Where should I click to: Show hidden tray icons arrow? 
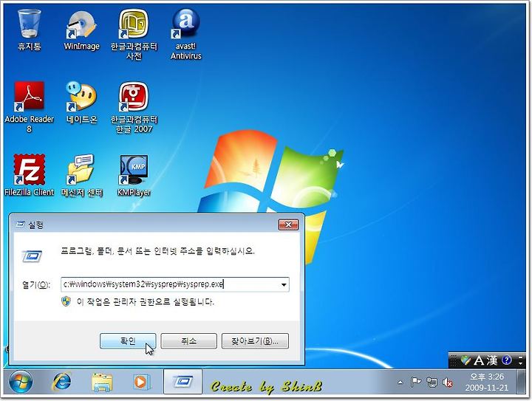400,383
